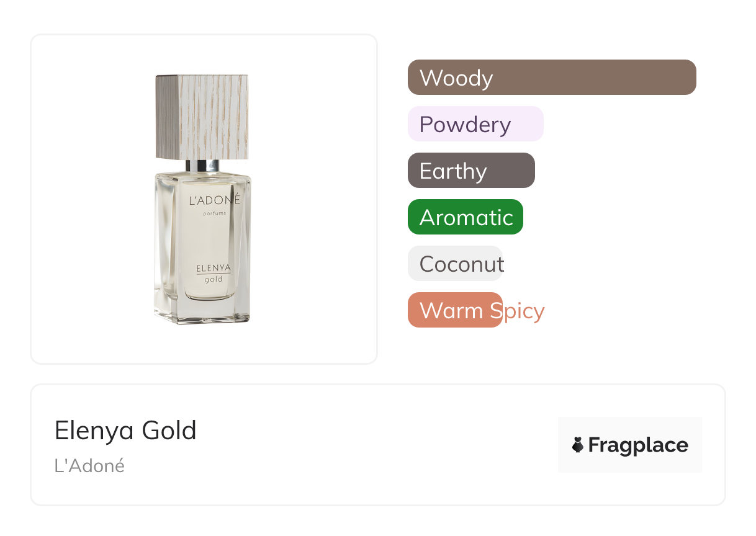The width and height of the screenshot is (756, 536).
Task: Click the Earthy accord bar
Action: [x=470, y=171]
